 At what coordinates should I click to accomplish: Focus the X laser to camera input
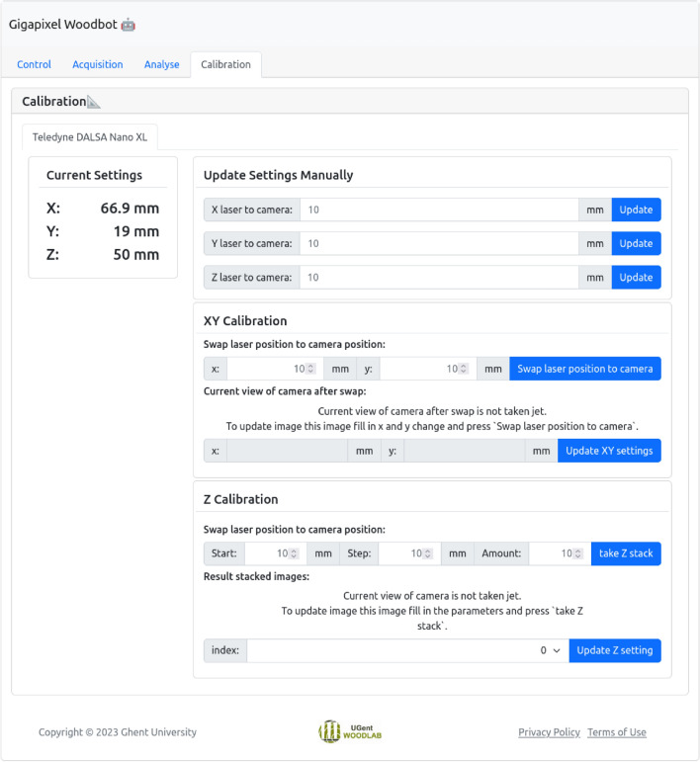click(x=438, y=210)
